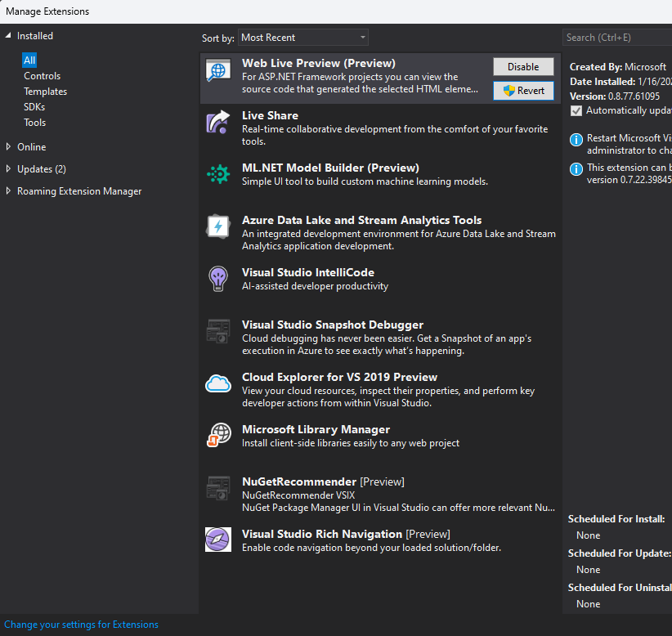Viewport: 672px width, 636px height.
Task: Select the Controls category
Action: [42, 76]
